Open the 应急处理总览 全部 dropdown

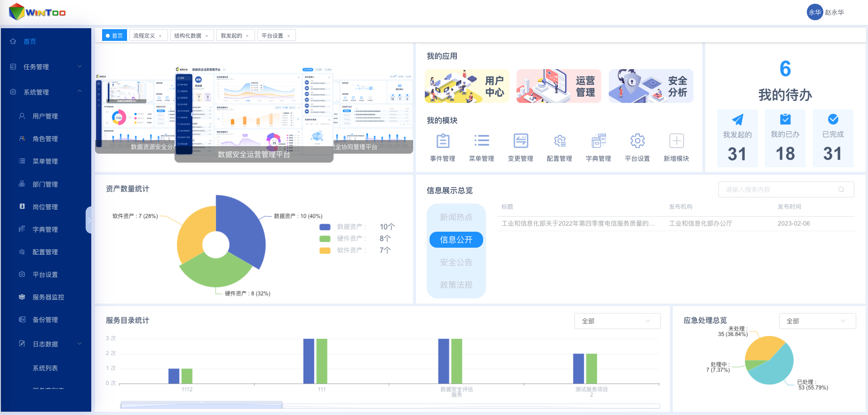click(817, 321)
